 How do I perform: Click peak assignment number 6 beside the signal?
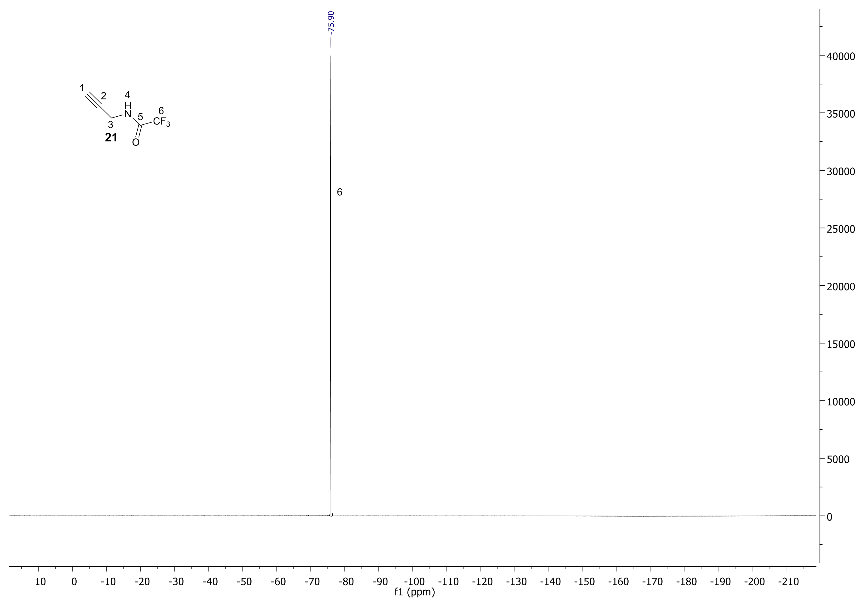tap(339, 192)
